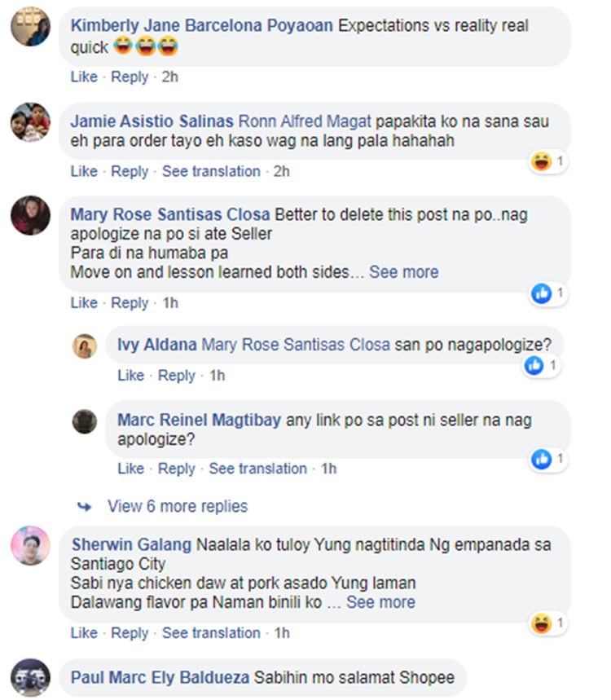Viewport: 611px width, 700px height.
Task: See translation of Marc Reinel Magtibay's reply
Action: coord(258,469)
